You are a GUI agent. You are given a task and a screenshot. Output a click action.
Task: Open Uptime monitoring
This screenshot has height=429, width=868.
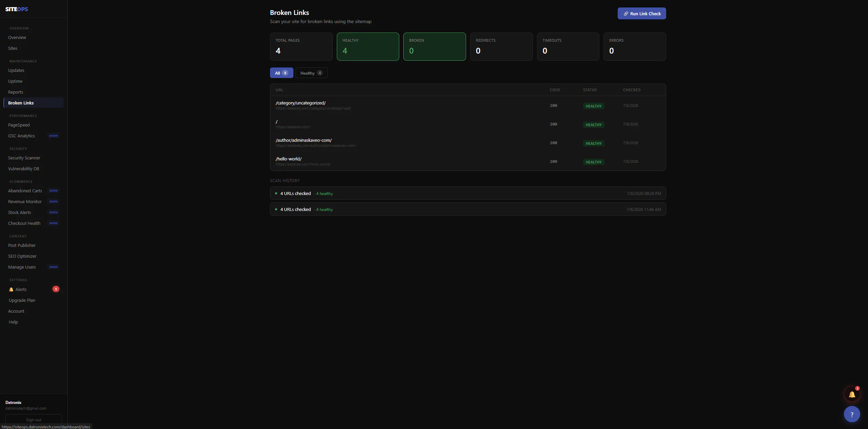tap(33, 81)
